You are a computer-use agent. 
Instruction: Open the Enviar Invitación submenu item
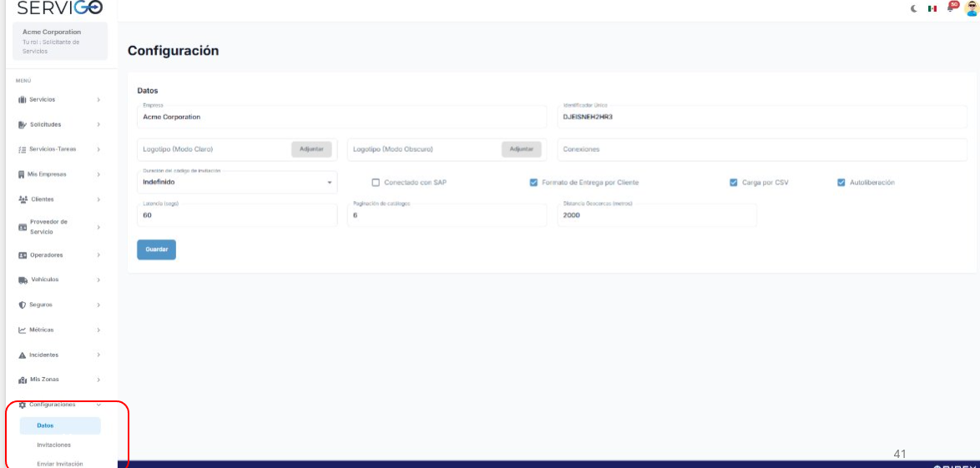[60, 464]
